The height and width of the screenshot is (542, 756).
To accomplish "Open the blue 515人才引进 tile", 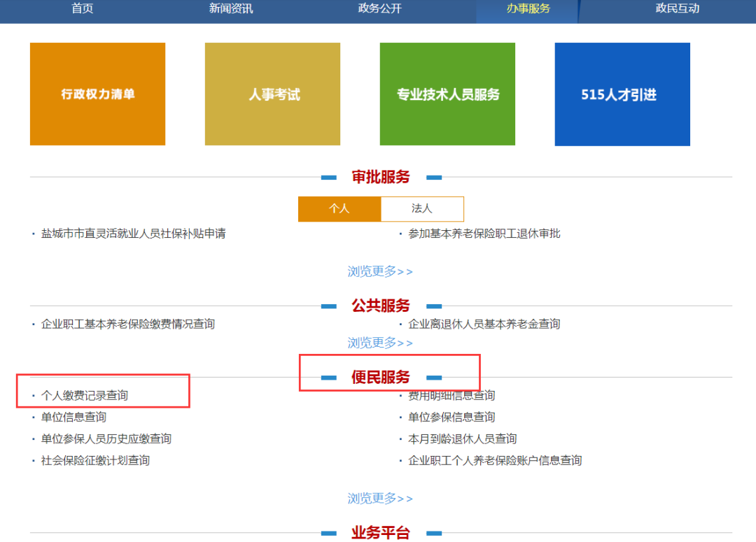I will pyautogui.click(x=622, y=94).
